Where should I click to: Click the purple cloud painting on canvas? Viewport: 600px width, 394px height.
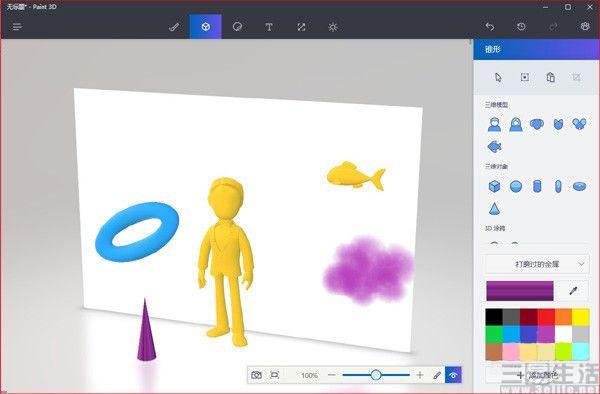(x=368, y=270)
